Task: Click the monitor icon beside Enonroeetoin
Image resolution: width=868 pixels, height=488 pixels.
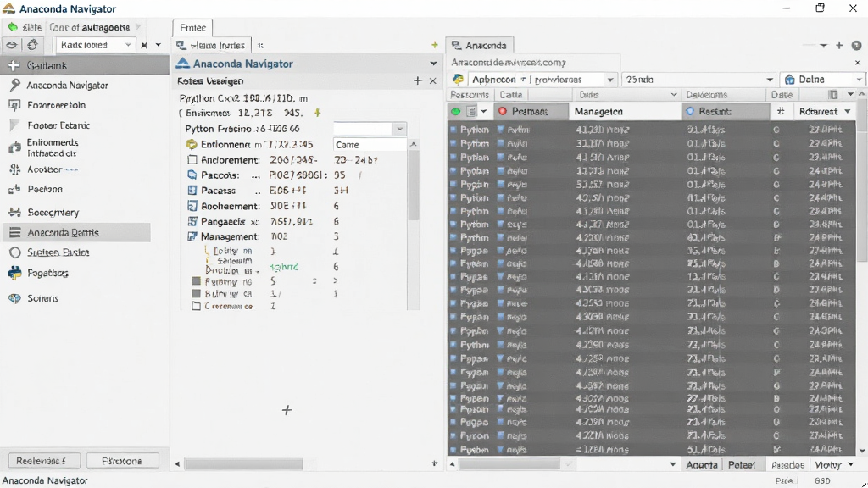Action: point(15,105)
